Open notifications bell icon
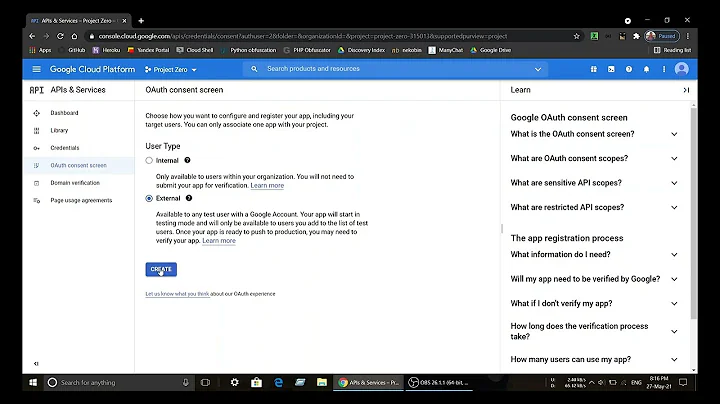Viewport: 720px width, 404px height. coord(647,69)
